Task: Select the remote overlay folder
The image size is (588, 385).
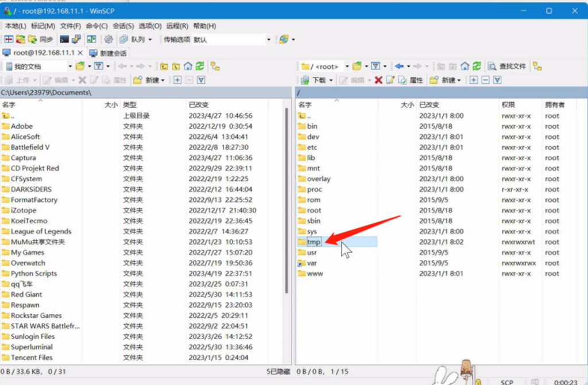Action: [x=319, y=179]
